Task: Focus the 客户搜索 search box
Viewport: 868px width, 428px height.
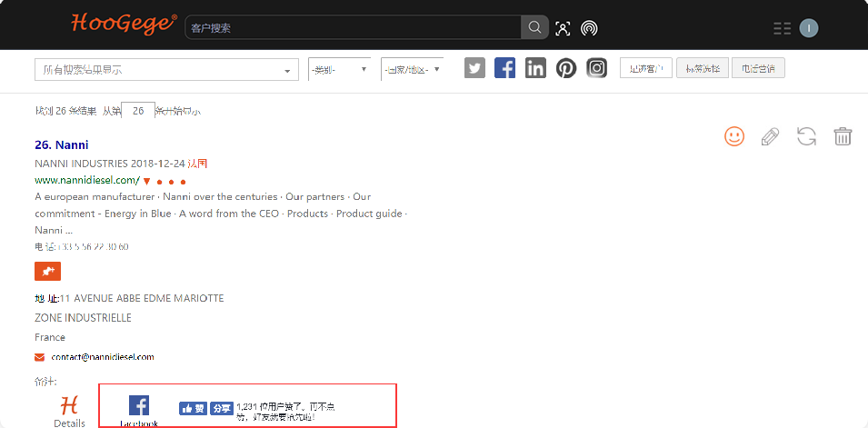Action: click(x=354, y=27)
